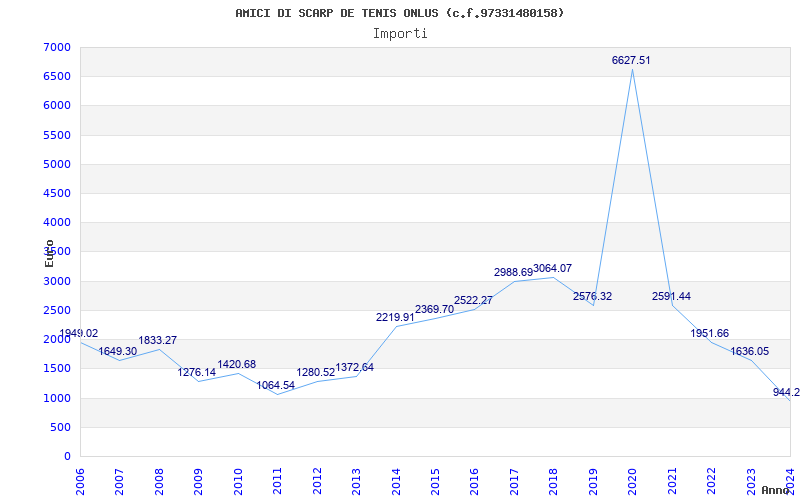Image resolution: width=800 pixels, height=500 pixels.
Task: Click the 2023 year axis label
Action: click(x=751, y=481)
